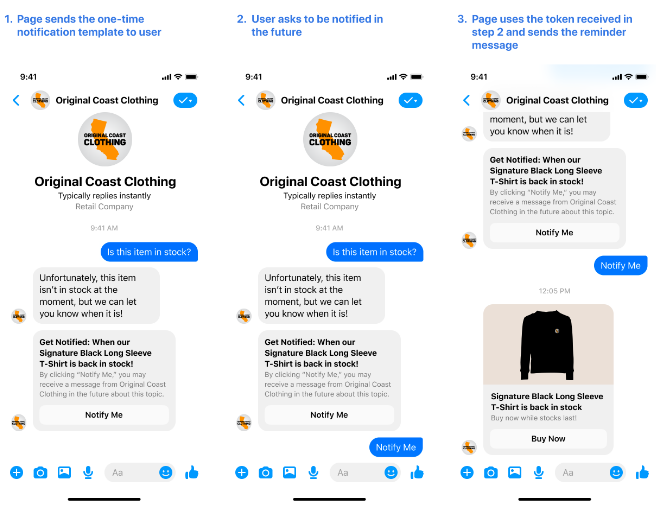Viewport: 656px width, 514px height.
Task: Tap camera icon in third phone's toolbar
Action: (491, 473)
